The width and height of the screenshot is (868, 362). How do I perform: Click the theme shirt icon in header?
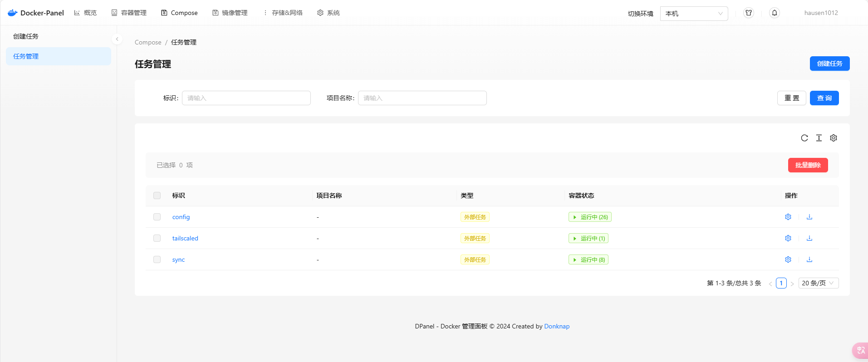[749, 13]
